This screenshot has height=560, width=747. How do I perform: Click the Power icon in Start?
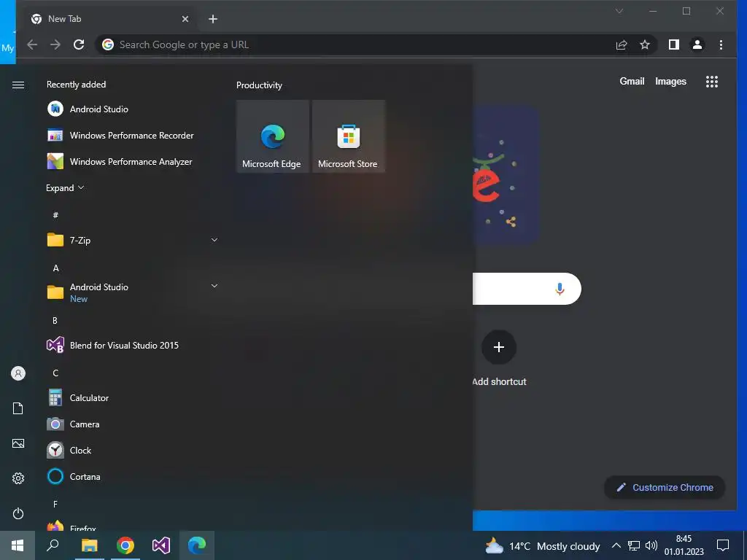point(18,513)
